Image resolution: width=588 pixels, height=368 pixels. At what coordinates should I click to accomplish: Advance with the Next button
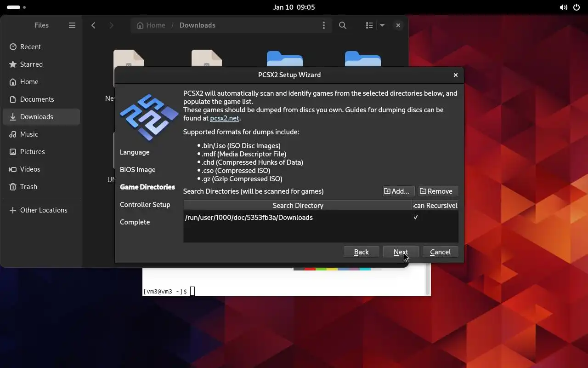click(401, 252)
